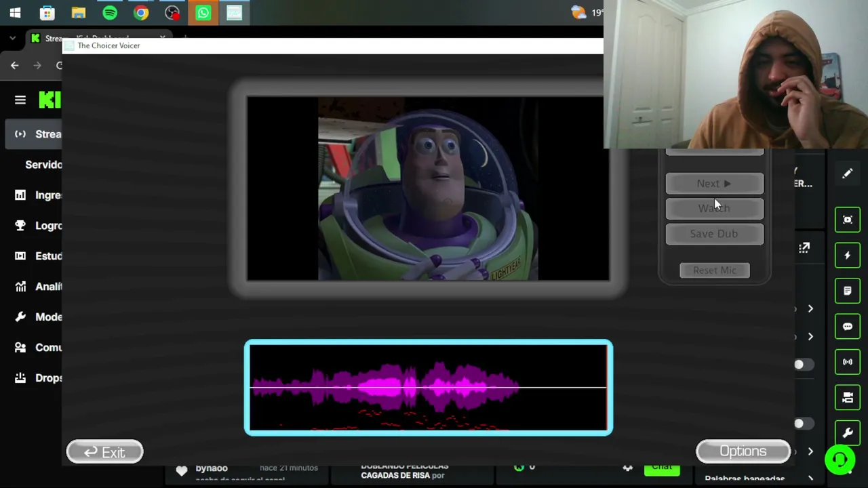The height and width of the screenshot is (488, 868).
Task: Click the camera video icon in Kick right rail
Action: pyautogui.click(x=848, y=398)
